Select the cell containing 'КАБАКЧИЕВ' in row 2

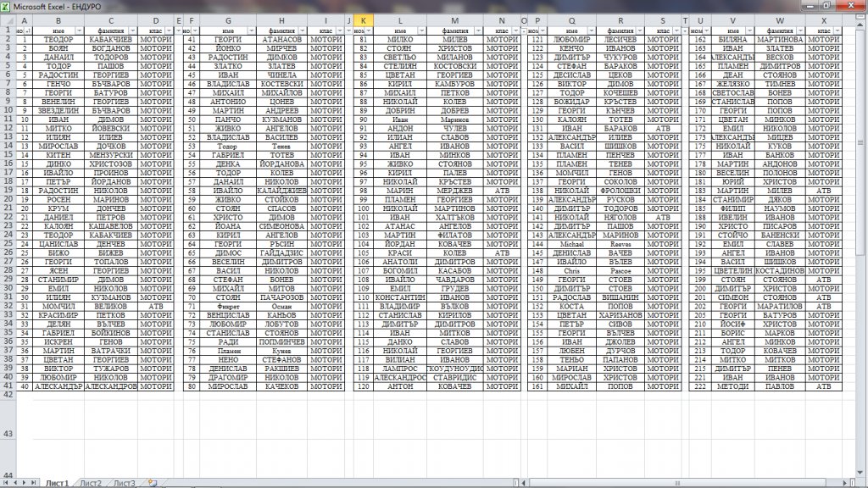(111, 39)
